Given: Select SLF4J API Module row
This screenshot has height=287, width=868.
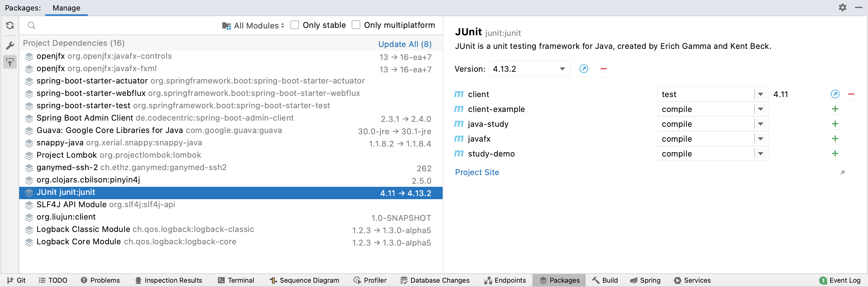Looking at the screenshot, I should tap(231, 205).
